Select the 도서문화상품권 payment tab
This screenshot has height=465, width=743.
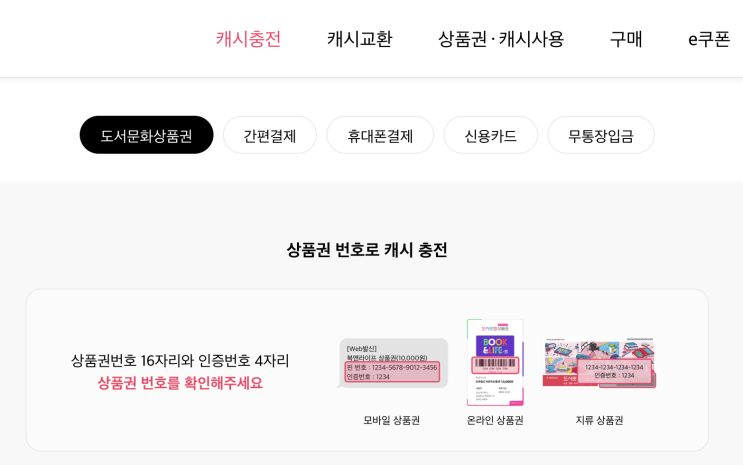tap(146, 135)
